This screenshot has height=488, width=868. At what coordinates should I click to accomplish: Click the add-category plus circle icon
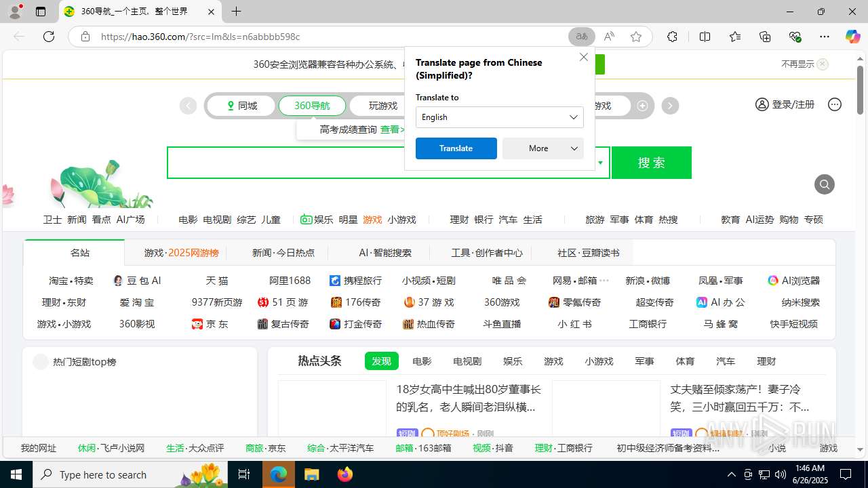(x=642, y=106)
